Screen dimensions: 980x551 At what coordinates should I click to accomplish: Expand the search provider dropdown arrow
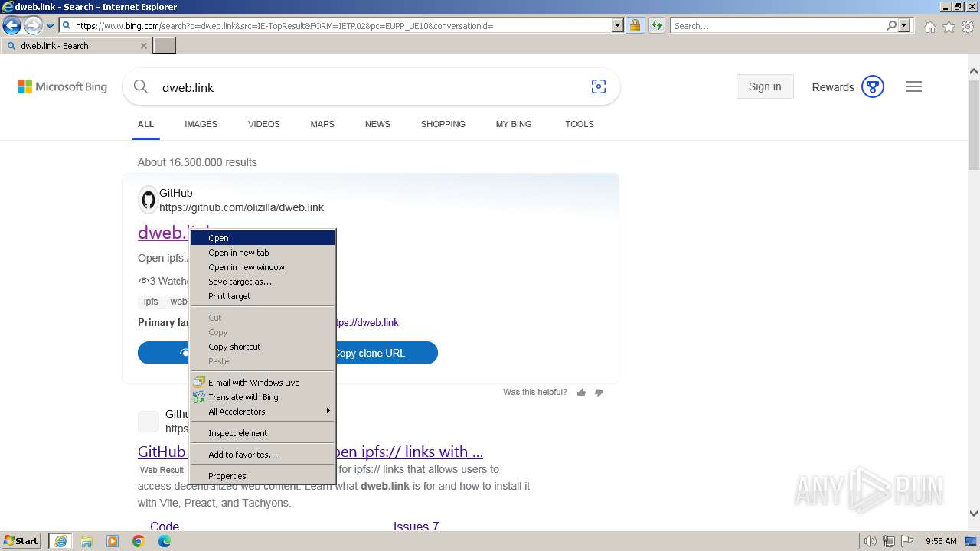pos(904,25)
